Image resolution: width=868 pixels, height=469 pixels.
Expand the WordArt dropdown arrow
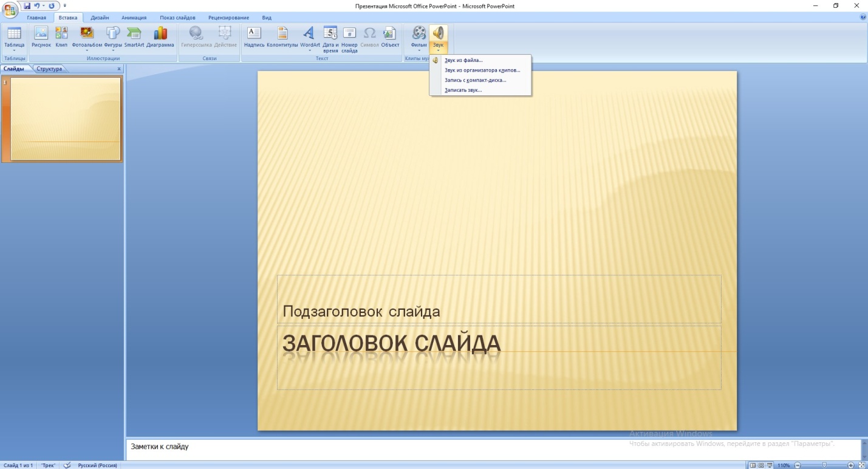(310, 50)
